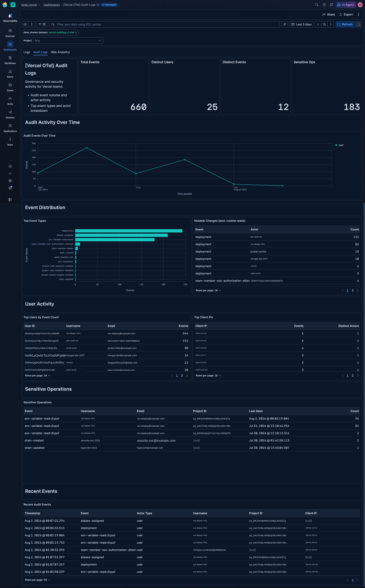Open Rows per page 50 dropdown in Recent Audit Events
The height and width of the screenshot is (588, 365).
coord(38,580)
